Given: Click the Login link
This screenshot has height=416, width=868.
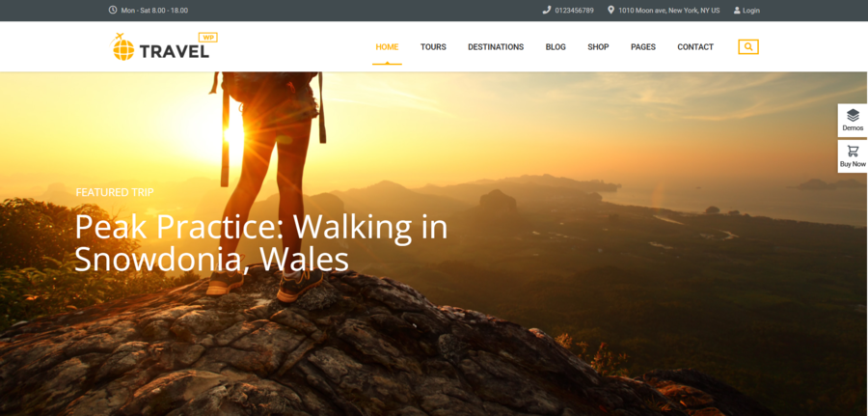Looking at the screenshot, I should tap(751, 11).
